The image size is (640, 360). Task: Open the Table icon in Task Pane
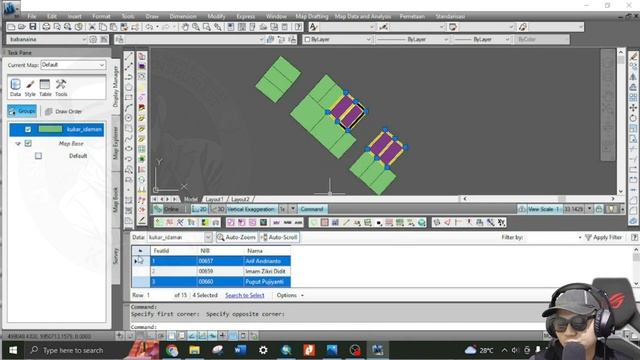click(x=45, y=87)
